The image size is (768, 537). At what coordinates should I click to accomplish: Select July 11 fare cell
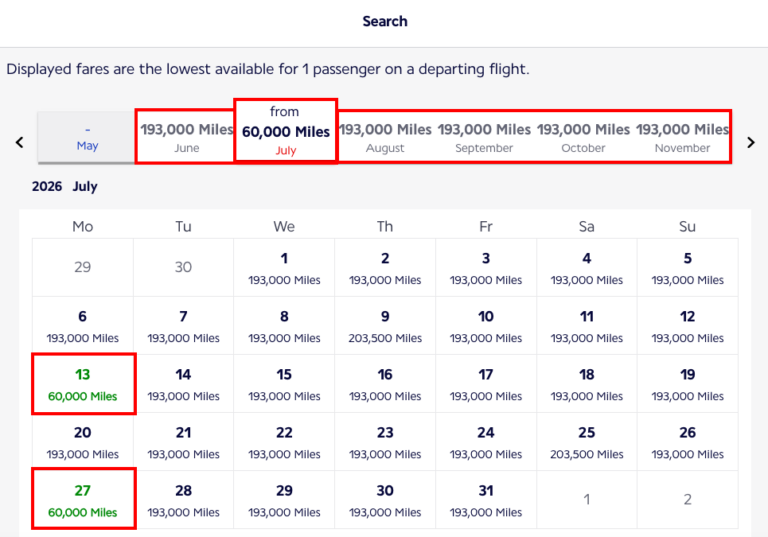coord(587,326)
